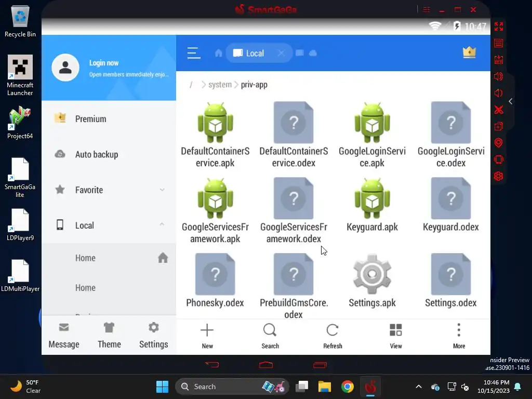Collapse the SmartGaGa side toolbar arrow
The height and width of the screenshot is (399, 532).
click(510, 101)
